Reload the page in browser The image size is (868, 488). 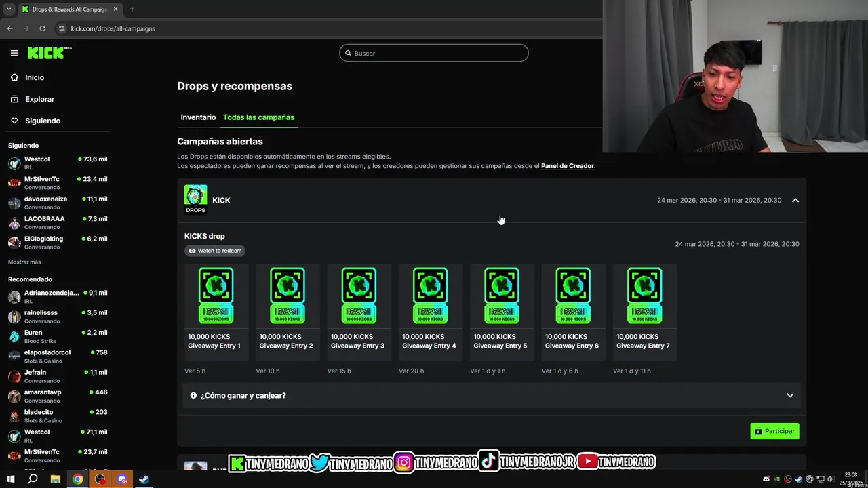(x=42, y=28)
